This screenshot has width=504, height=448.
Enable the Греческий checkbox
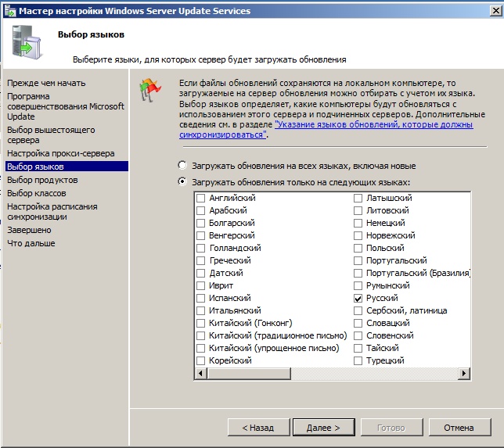201,260
